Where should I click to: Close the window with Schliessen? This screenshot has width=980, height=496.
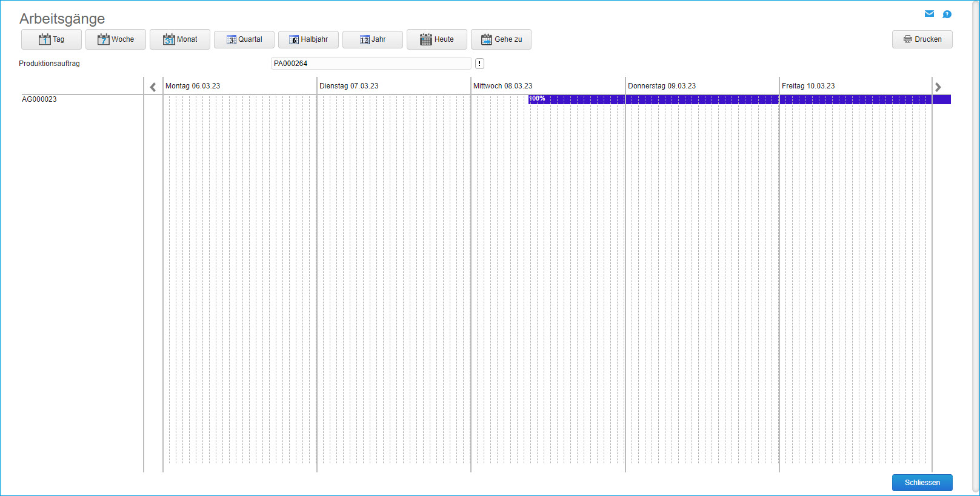point(922,483)
